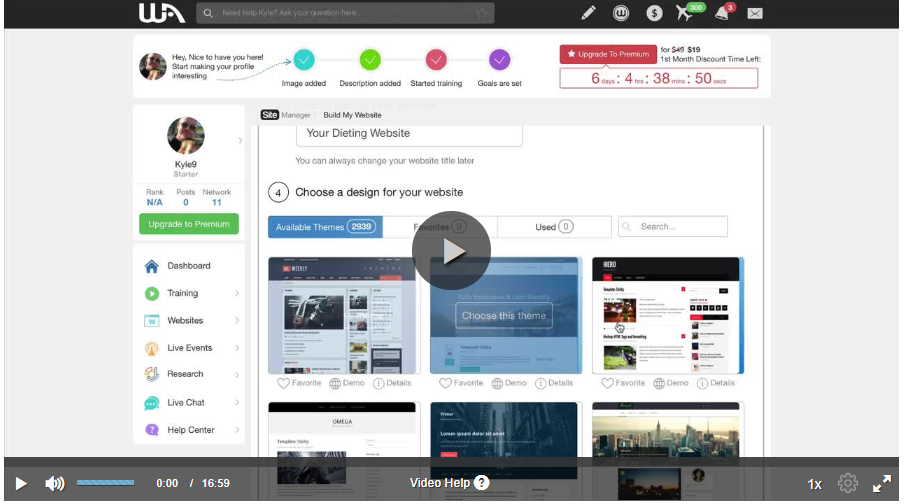Open Demo link under Weekly theme
The image size is (907, 504).
point(347,383)
